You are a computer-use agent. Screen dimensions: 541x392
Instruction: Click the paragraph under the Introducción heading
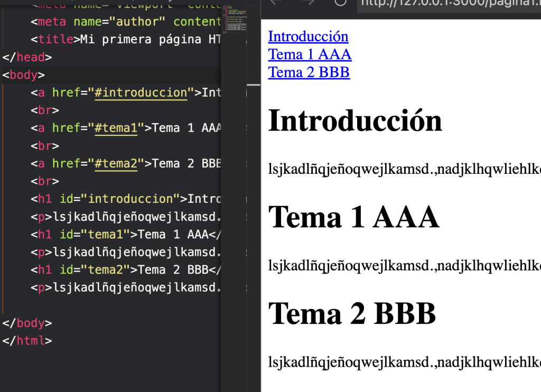click(x=404, y=170)
